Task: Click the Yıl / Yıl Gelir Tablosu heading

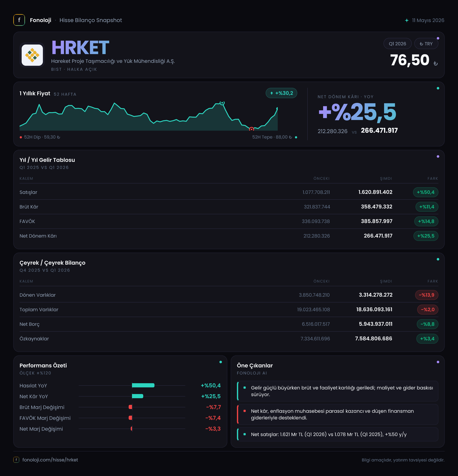Action: click(x=47, y=160)
